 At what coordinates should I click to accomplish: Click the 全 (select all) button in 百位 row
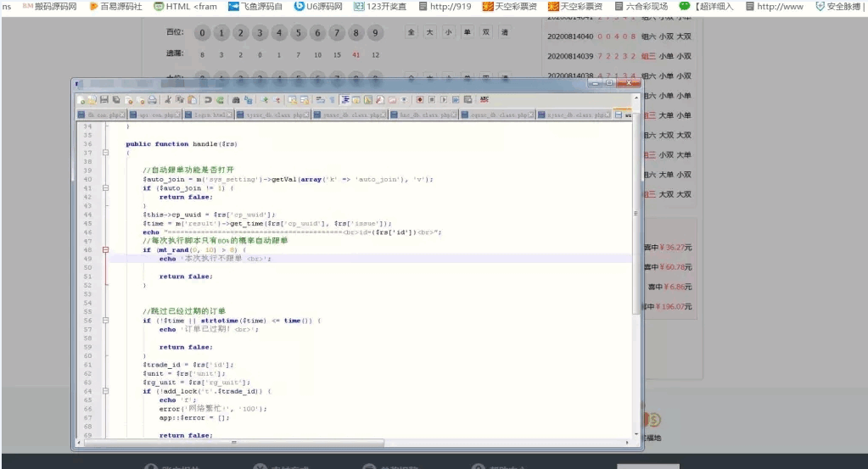412,32
